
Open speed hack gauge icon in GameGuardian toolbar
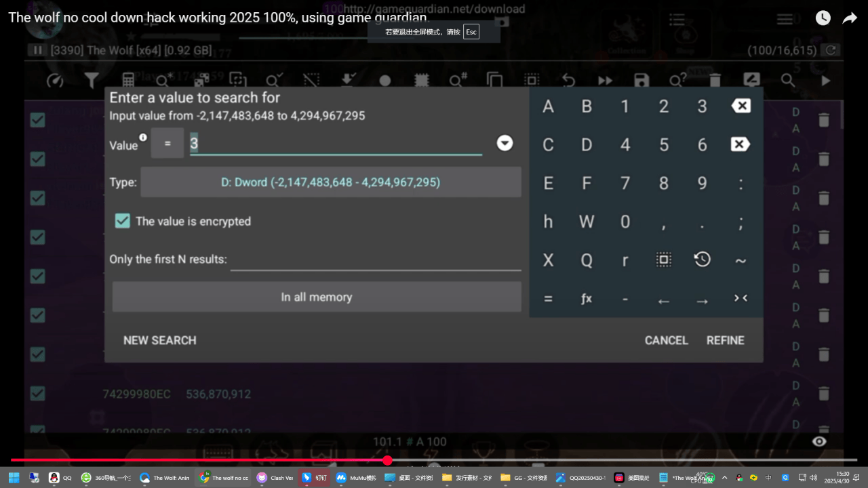55,81
